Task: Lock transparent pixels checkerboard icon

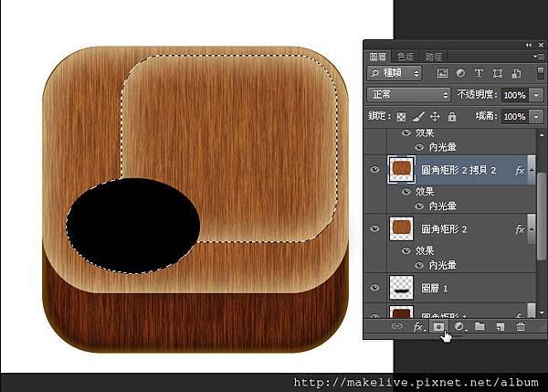Action: 401,117
